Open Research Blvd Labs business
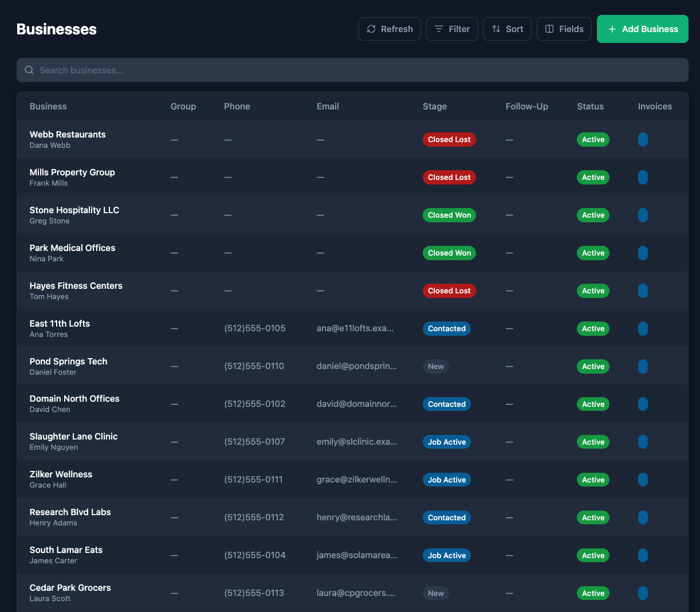 352,517
